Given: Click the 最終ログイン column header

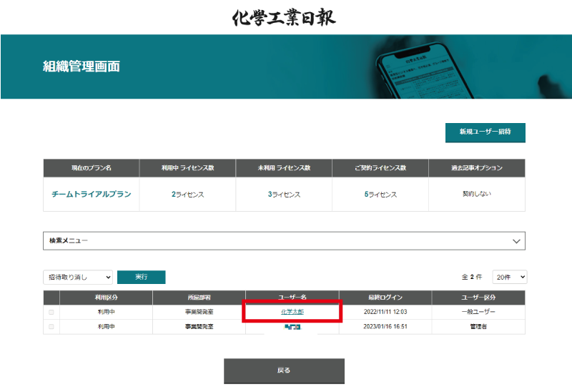Looking at the screenshot, I should click(385, 298).
